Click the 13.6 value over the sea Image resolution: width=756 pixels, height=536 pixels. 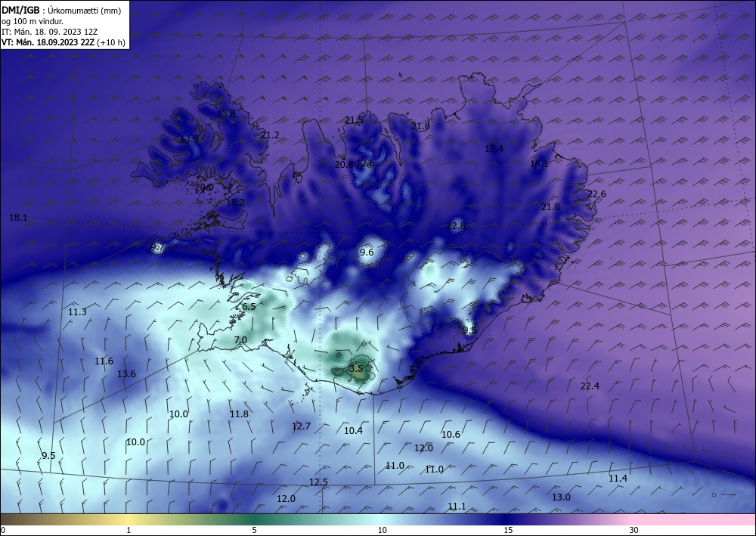126,373
